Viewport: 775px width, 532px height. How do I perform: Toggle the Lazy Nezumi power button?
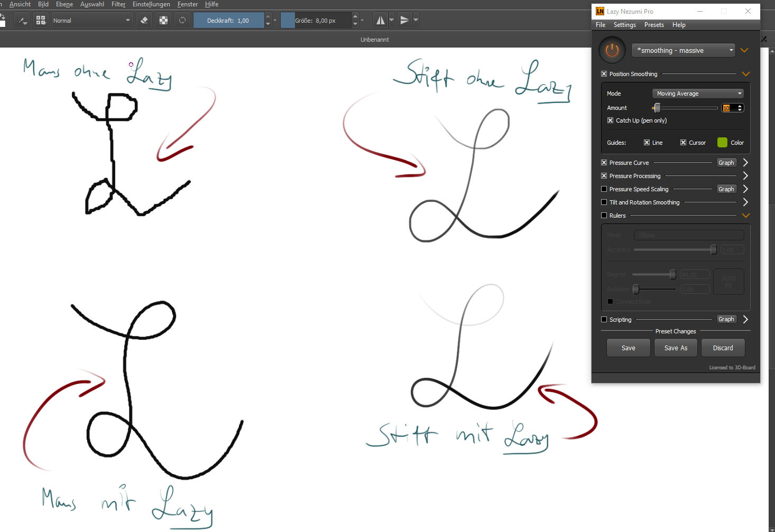(x=612, y=51)
